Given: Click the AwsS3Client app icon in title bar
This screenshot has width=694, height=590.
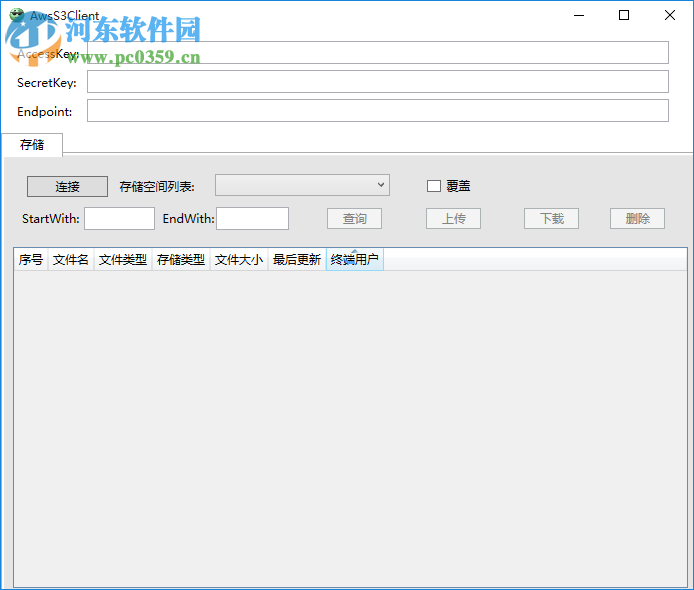Looking at the screenshot, I should (x=17, y=15).
